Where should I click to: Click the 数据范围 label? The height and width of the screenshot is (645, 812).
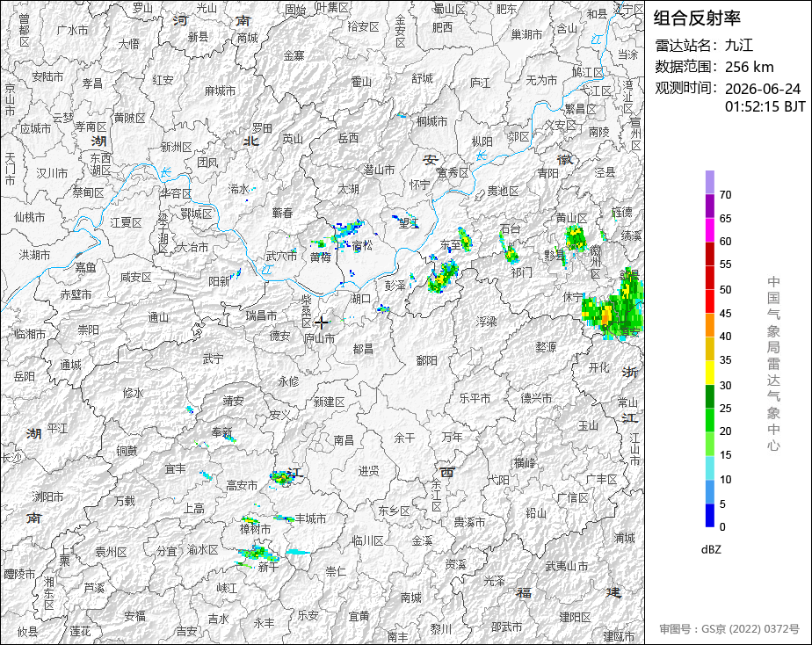686,67
